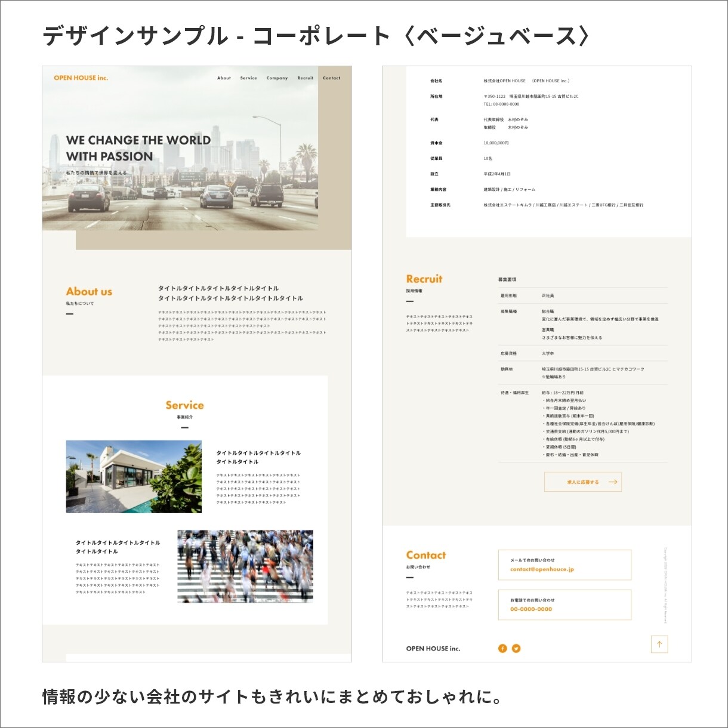
Task: Click the OPEN HOUSE inc. header logo
Action: pyautogui.click(x=81, y=78)
